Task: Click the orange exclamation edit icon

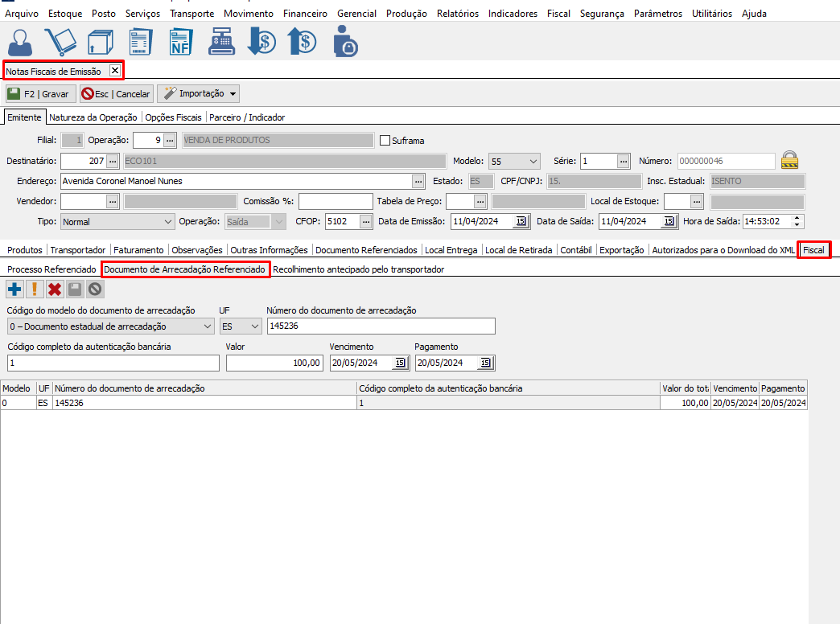Action: pyautogui.click(x=35, y=289)
